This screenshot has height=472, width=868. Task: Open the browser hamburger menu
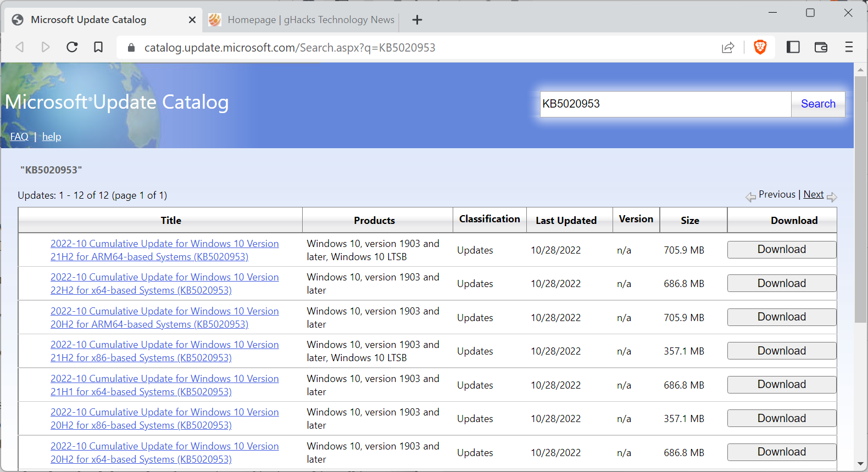pos(849,47)
